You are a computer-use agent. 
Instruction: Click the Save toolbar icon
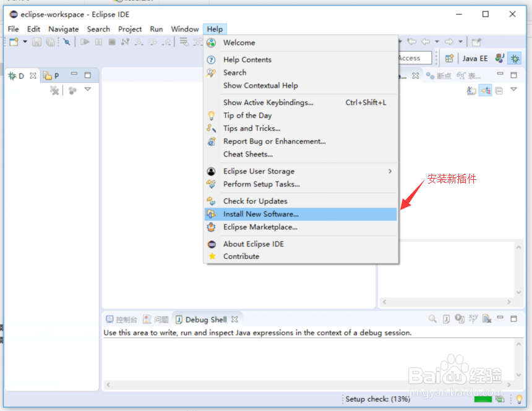(36, 42)
